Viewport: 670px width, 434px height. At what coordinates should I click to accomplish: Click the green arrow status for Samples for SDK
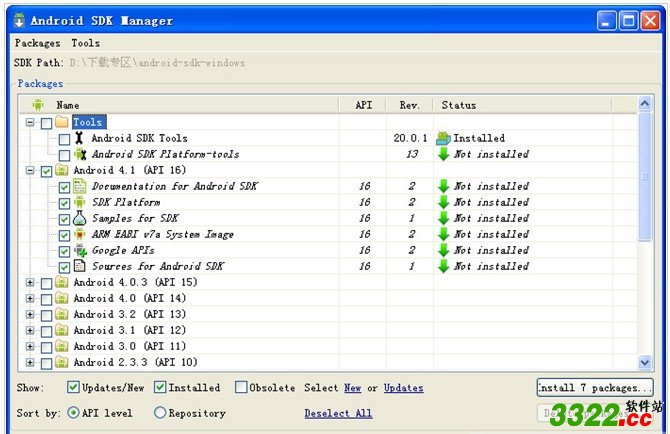(x=444, y=218)
